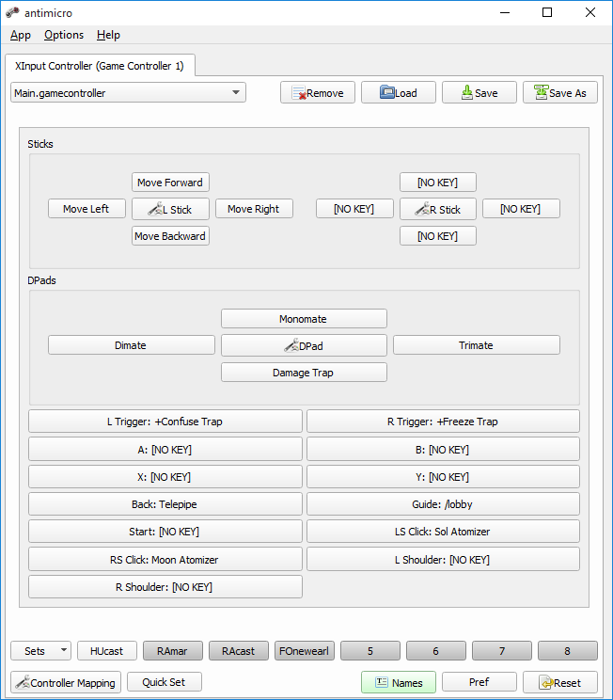
Task: Edit the Damage Trap DPad binding
Action: pyautogui.click(x=304, y=373)
